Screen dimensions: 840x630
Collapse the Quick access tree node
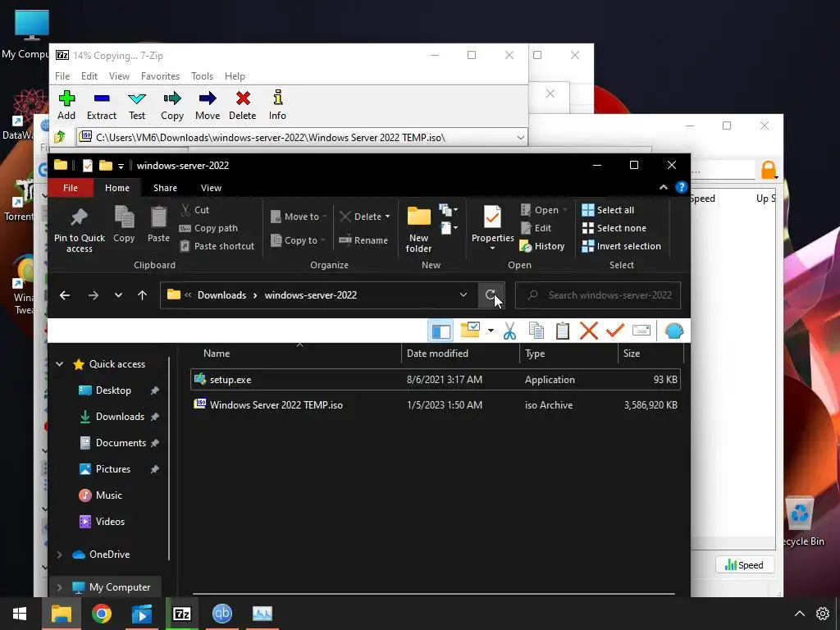pyautogui.click(x=59, y=364)
